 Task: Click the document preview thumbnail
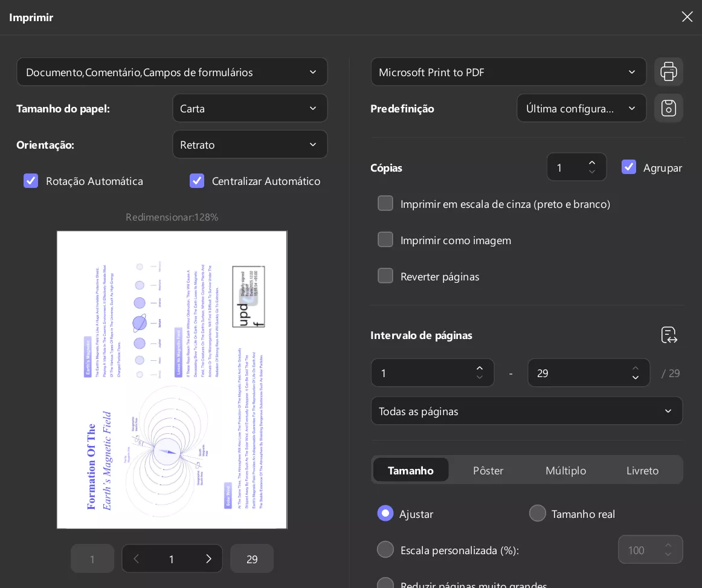point(172,380)
